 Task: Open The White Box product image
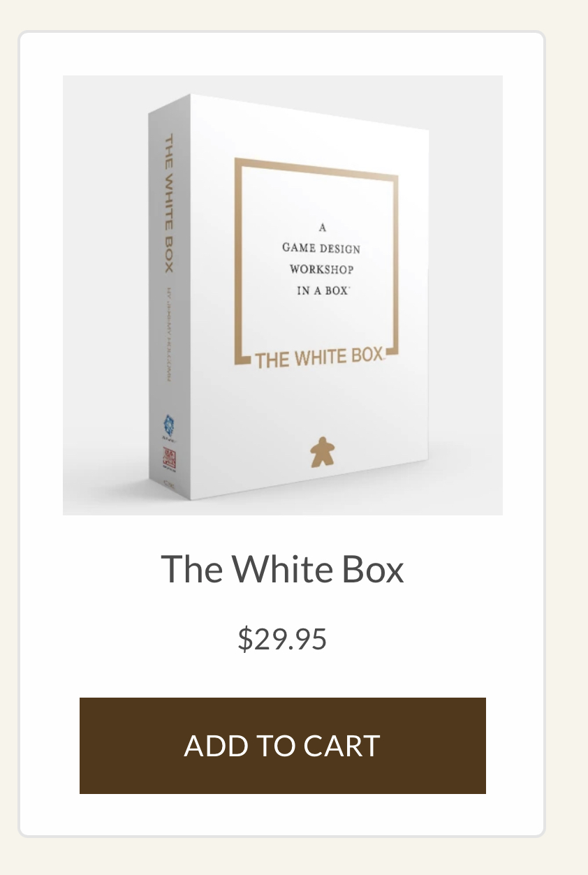pyautogui.click(x=283, y=295)
